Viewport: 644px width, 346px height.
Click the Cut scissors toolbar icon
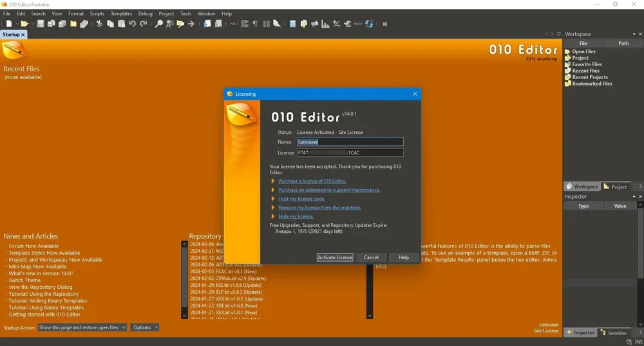(x=99, y=24)
